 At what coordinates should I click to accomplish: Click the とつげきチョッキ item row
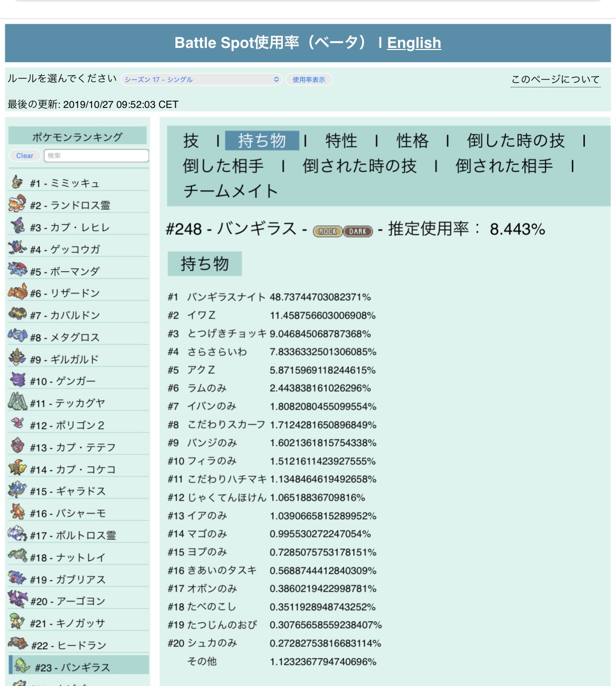(x=270, y=334)
